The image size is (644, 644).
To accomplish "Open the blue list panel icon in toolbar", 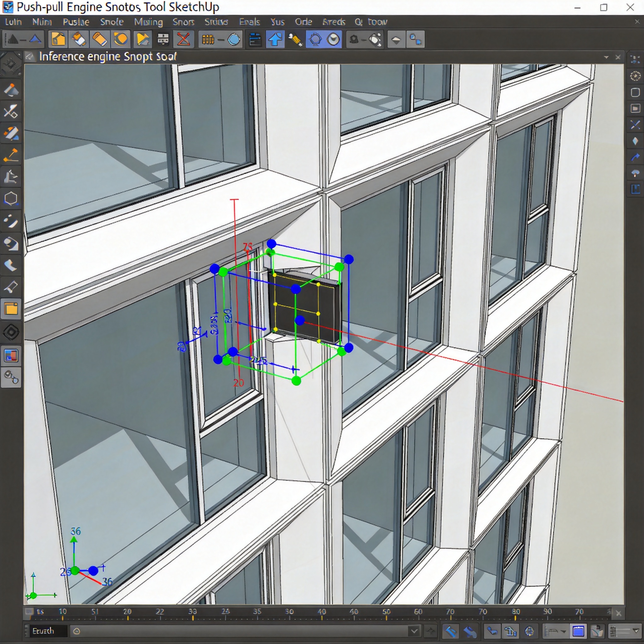I will pyautogui.click(x=255, y=39).
